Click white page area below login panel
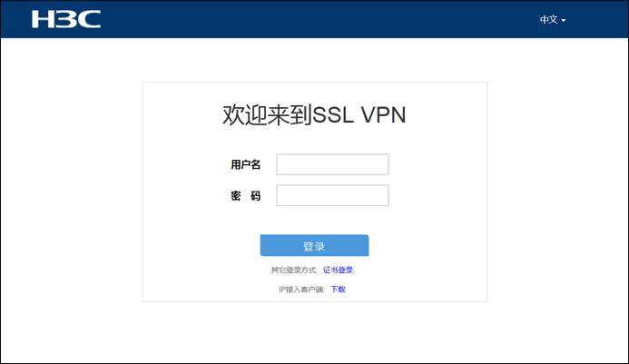The height and width of the screenshot is (364, 629). 314,333
